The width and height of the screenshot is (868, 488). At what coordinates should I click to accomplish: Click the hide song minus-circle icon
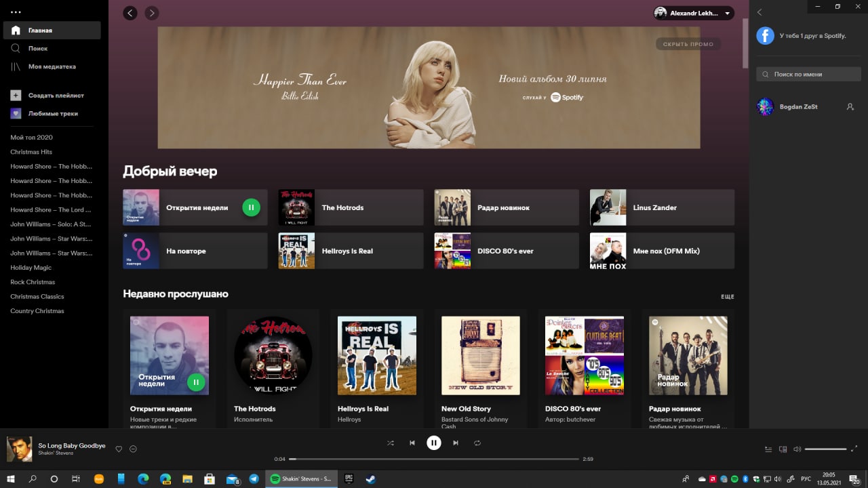(x=134, y=449)
